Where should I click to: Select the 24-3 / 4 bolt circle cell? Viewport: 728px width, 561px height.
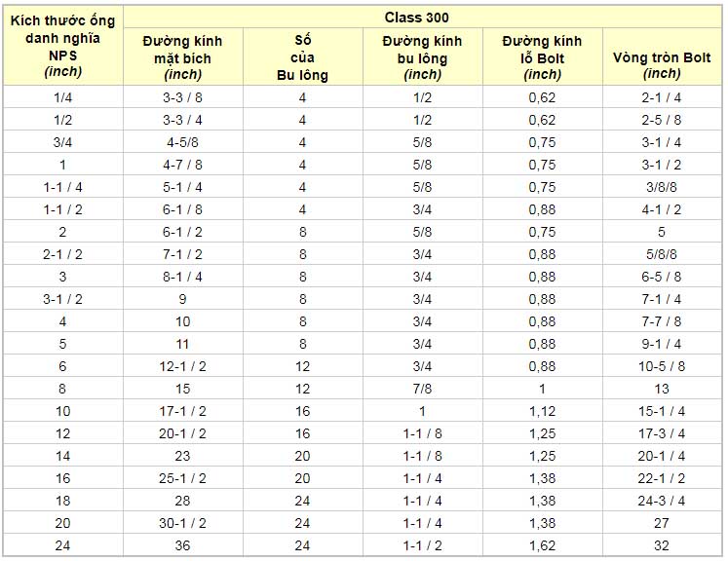662,501
